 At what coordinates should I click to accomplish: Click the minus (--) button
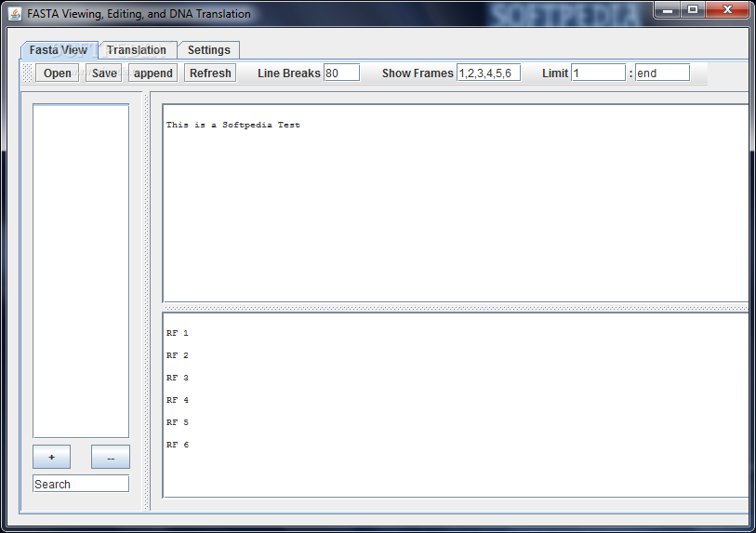pos(111,457)
